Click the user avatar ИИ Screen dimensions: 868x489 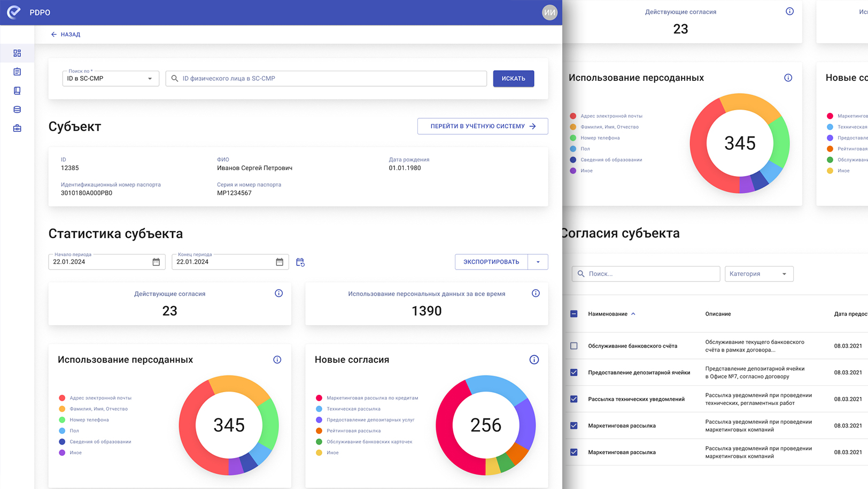coord(549,12)
